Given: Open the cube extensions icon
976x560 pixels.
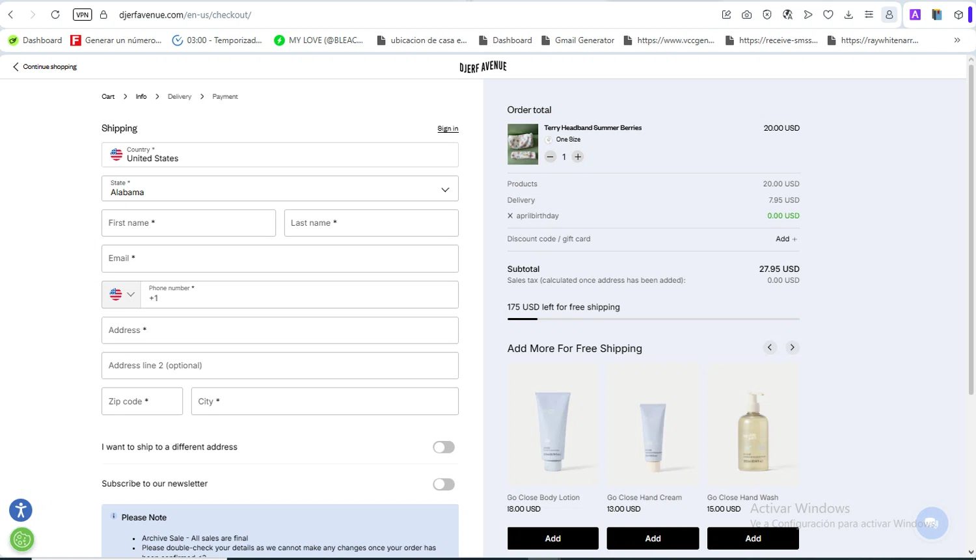Looking at the screenshot, I should (x=958, y=14).
